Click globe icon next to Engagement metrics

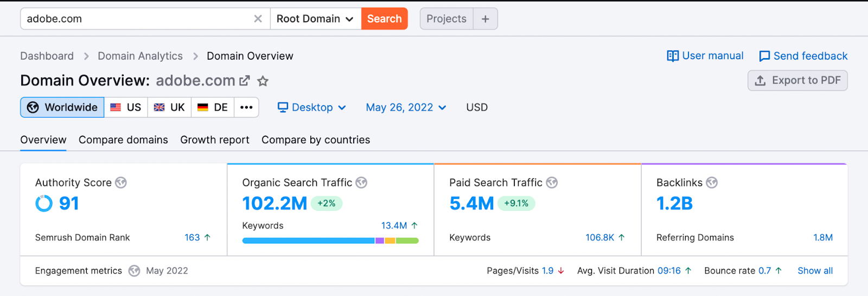pyautogui.click(x=134, y=271)
